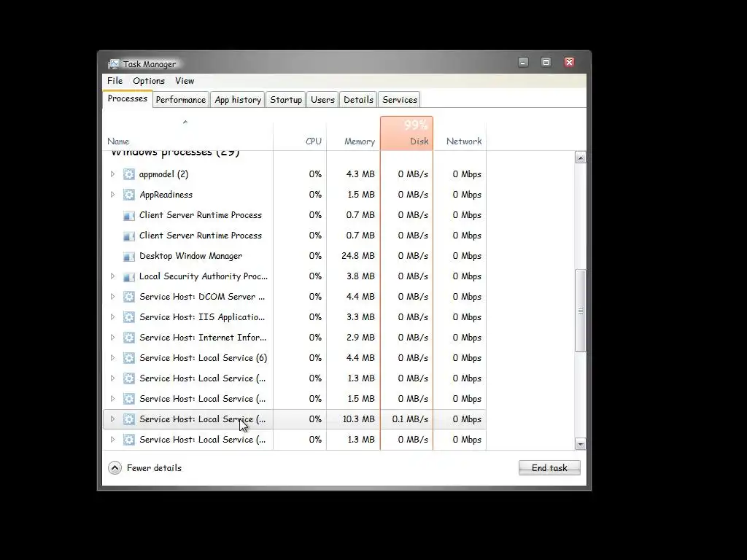Click the Local Security Authority process icon
This screenshot has height=560, width=747.
pyautogui.click(x=128, y=276)
